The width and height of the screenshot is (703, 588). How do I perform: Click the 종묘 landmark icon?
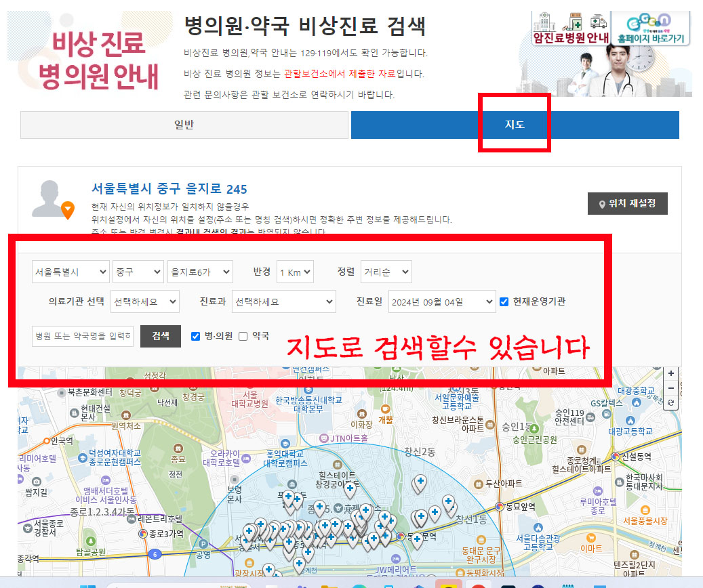(178, 448)
